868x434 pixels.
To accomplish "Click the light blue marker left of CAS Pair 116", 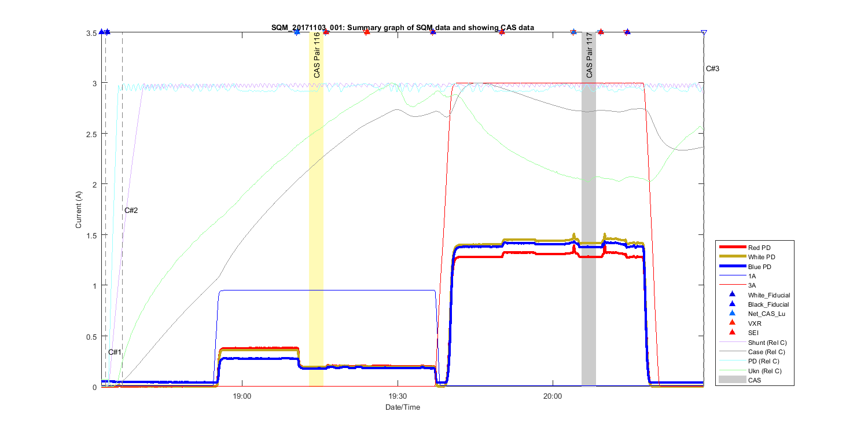I will (x=297, y=32).
